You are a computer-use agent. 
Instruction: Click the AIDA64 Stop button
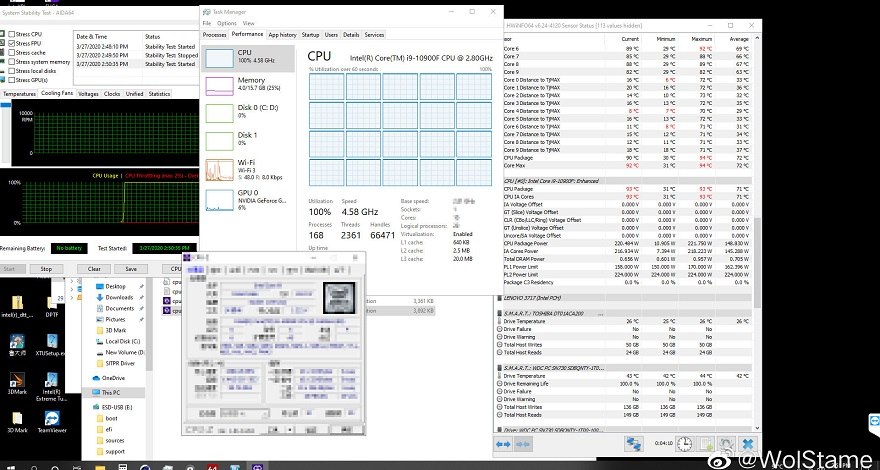click(x=46, y=269)
